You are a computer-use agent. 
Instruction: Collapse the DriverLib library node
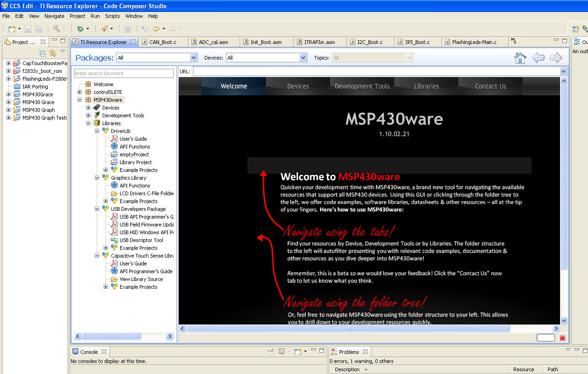point(97,131)
